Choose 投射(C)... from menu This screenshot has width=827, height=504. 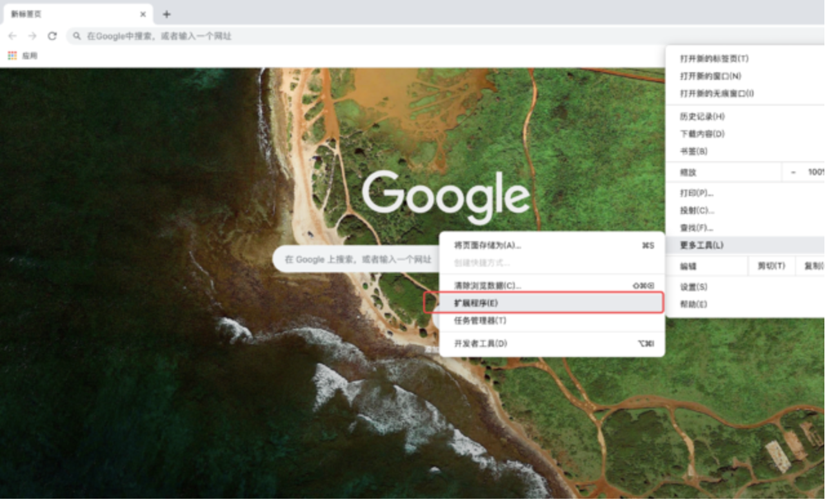coord(746,211)
